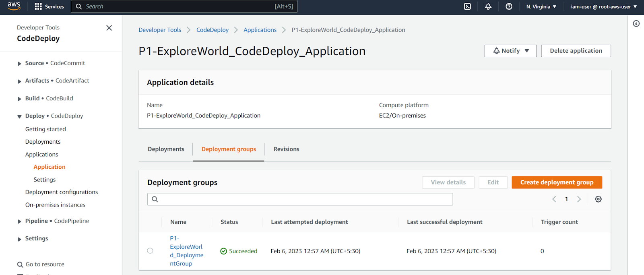Image resolution: width=644 pixels, height=275 pixels.
Task: Go to CodeDeploy breadcrumb link
Action: coord(212,30)
